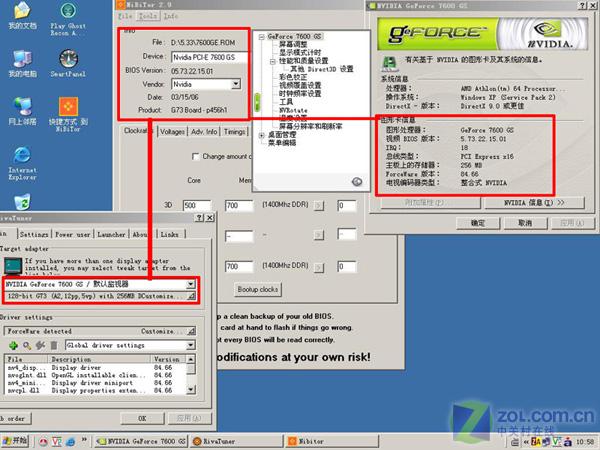Open the 网上邻居 desktop icon

(22, 111)
